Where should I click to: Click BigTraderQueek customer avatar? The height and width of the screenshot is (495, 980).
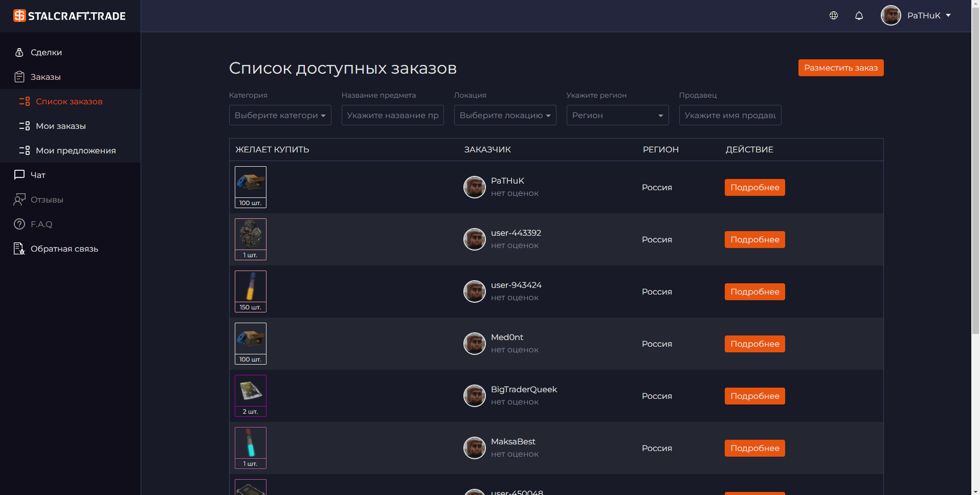pos(475,396)
